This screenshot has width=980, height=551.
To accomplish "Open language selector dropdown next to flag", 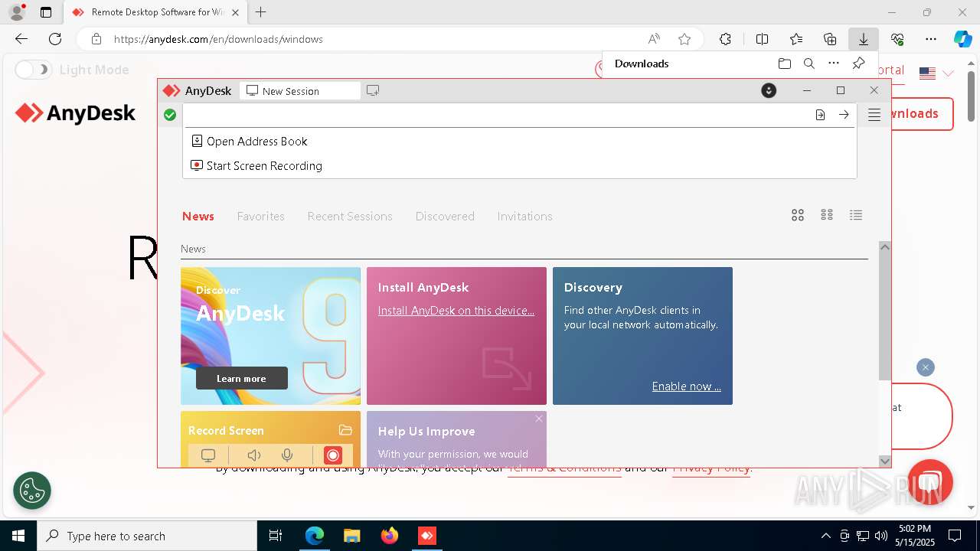I will coord(948,73).
